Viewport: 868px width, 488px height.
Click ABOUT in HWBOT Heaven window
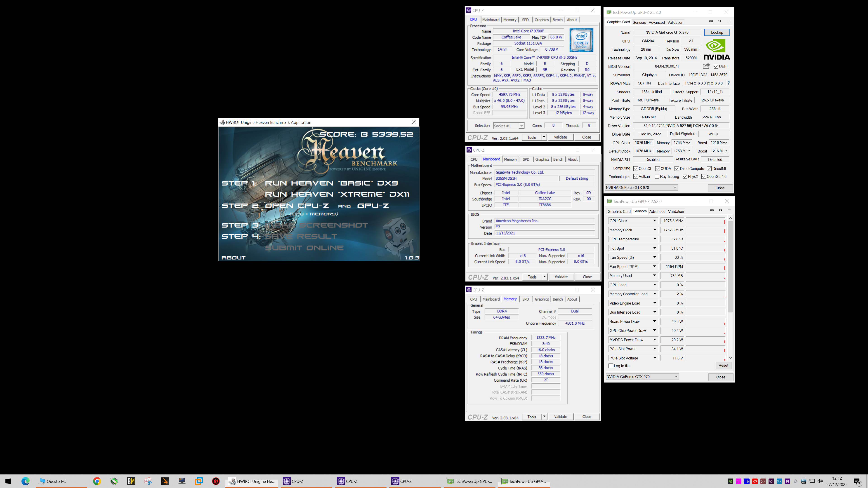coord(234,258)
